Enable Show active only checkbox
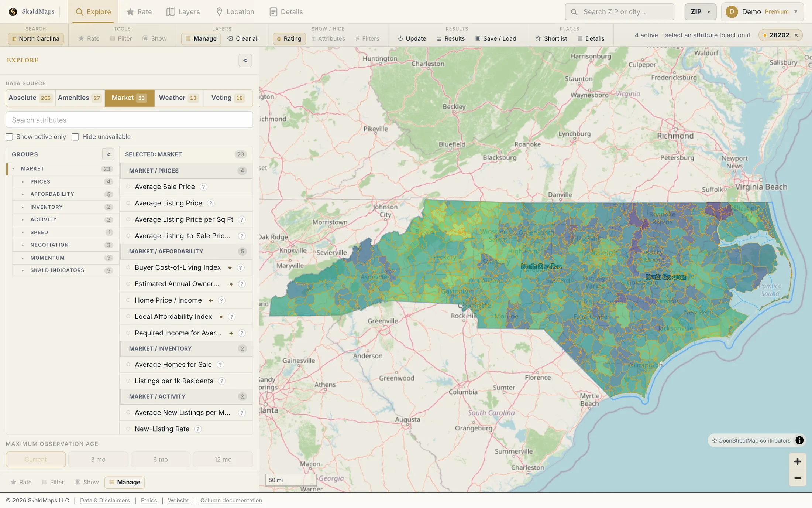The width and height of the screenshot is (812, 508). click(9, 137)
